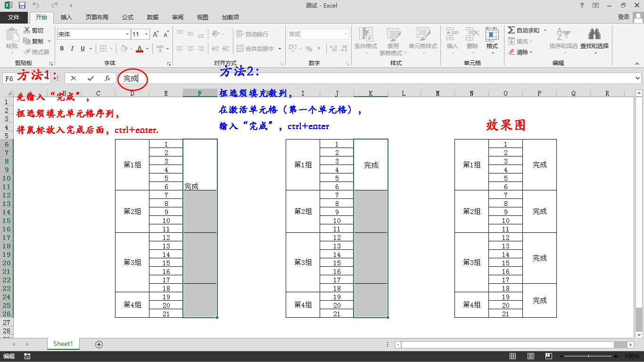Switch to View (视图) tab
Image resolution: width=644 pixels, height=362 pixels.
click(x=203, y=17)
